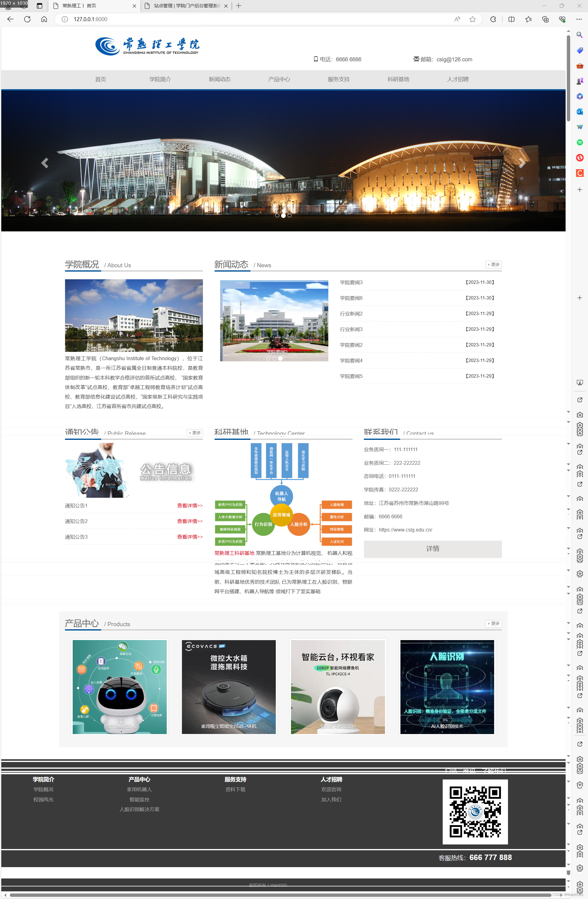Image resolution: width=588 pixels, height=899 pixels.
Task: Open 人才招聘 navigation menu
Action: (x=458, y=79)
